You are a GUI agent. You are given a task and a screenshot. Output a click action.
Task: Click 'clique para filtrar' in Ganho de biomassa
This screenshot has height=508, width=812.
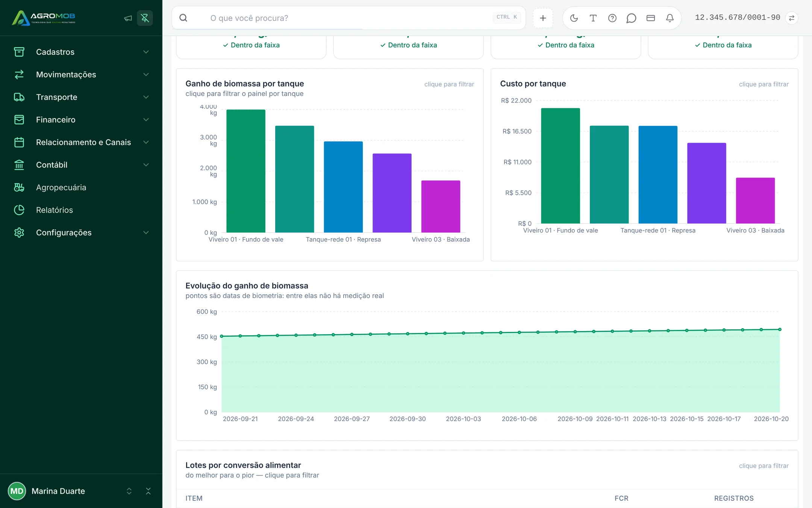[x=449, y=84]
